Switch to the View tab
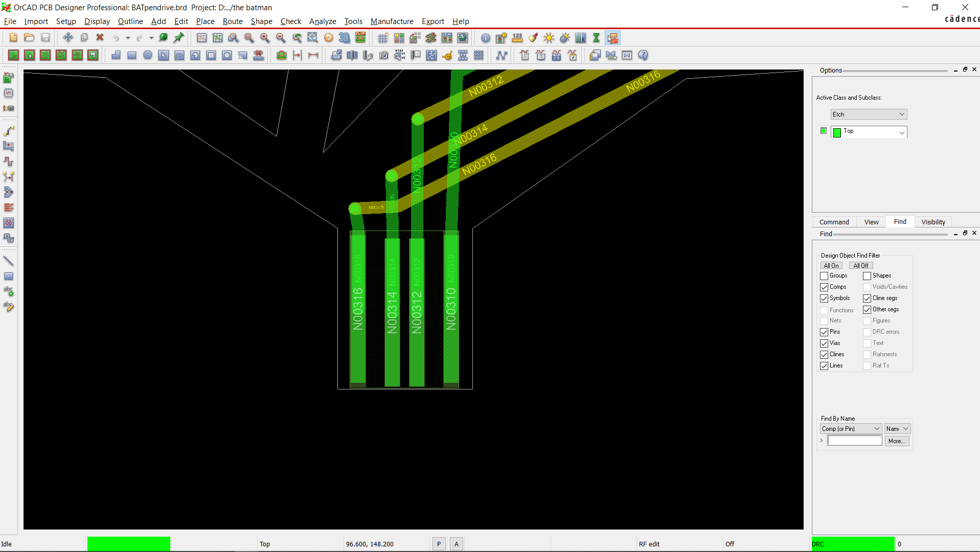 click(x=871, y=222)
